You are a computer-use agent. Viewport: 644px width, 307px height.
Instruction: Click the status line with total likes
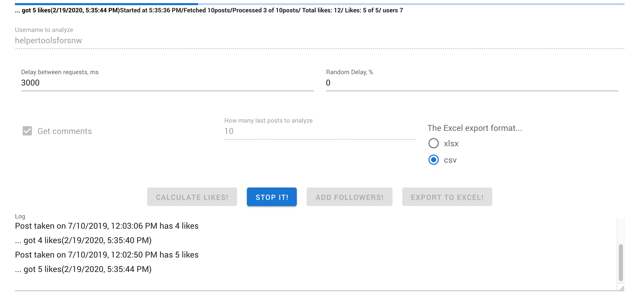(x=206, y=11)
